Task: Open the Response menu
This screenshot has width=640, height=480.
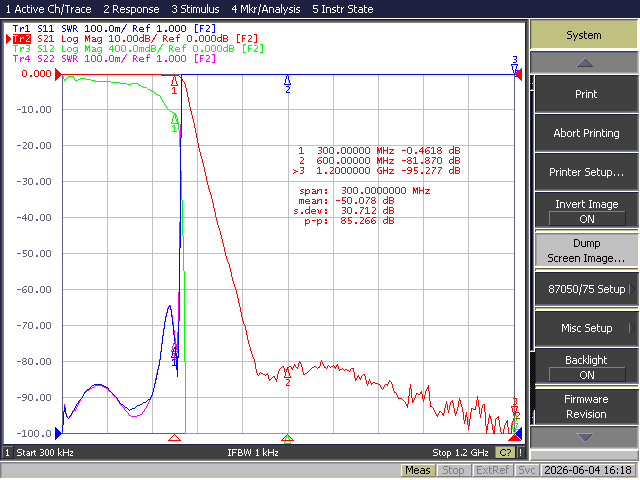Action: [x=131, y=9]
